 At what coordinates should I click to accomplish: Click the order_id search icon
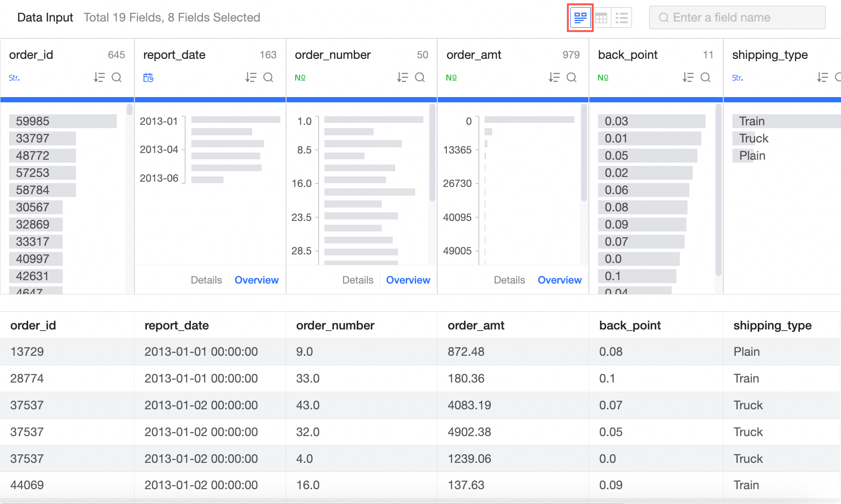pyautogui.click(x=117, y=77)
